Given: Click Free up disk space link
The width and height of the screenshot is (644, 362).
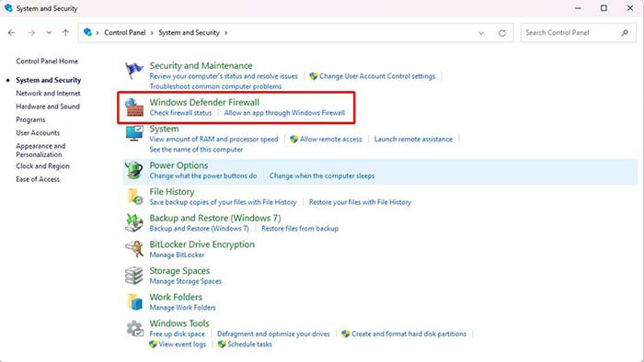Looking at the screenshot, I should coord(177,334).
